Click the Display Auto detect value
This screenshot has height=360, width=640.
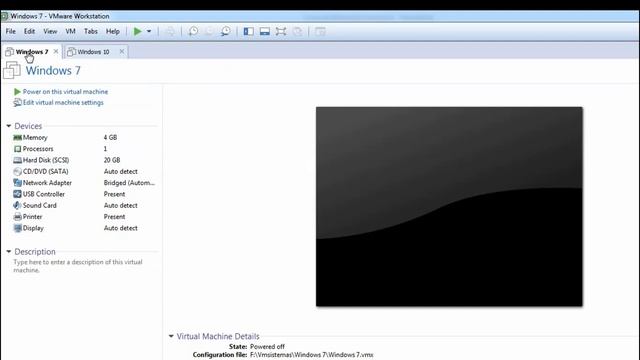(120, 228)
